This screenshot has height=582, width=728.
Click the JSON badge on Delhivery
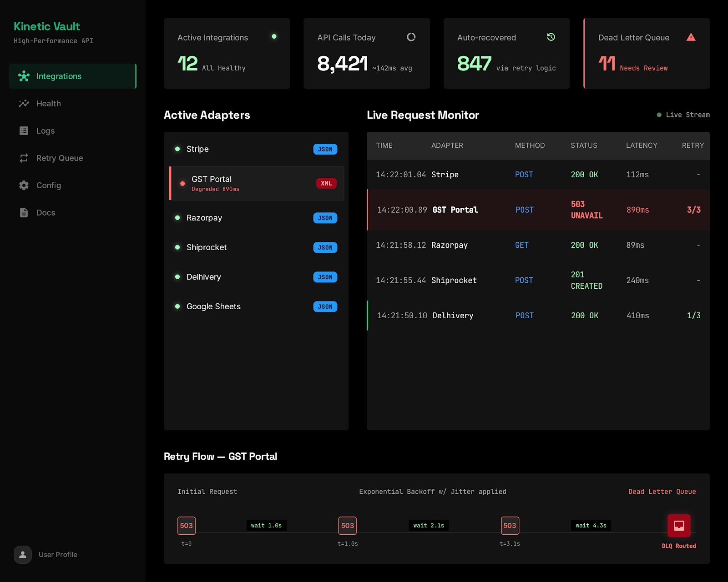325,277
